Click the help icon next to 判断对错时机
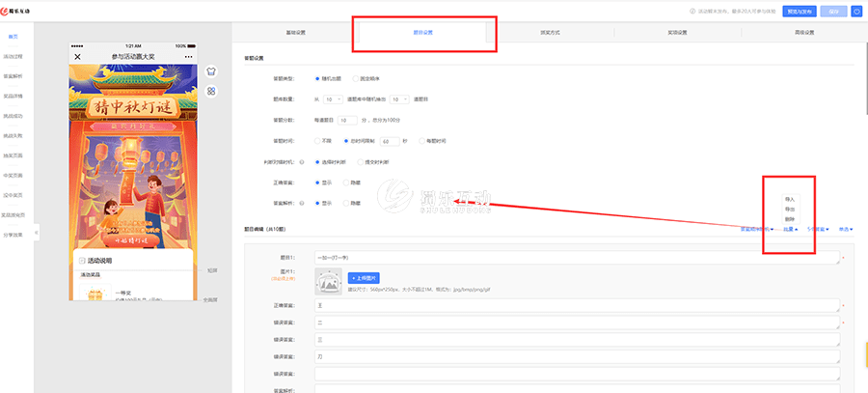Screen dimensions: 868x393 (304, 161)
